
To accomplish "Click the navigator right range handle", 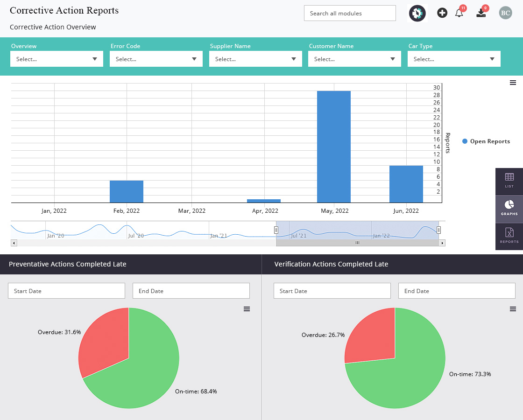I will (438, 230).
